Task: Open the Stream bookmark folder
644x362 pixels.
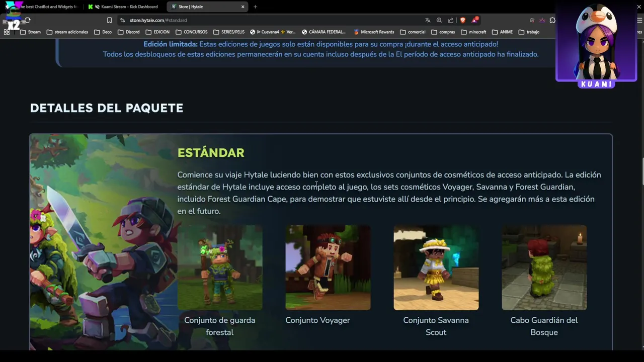Action: coord(30,32)
